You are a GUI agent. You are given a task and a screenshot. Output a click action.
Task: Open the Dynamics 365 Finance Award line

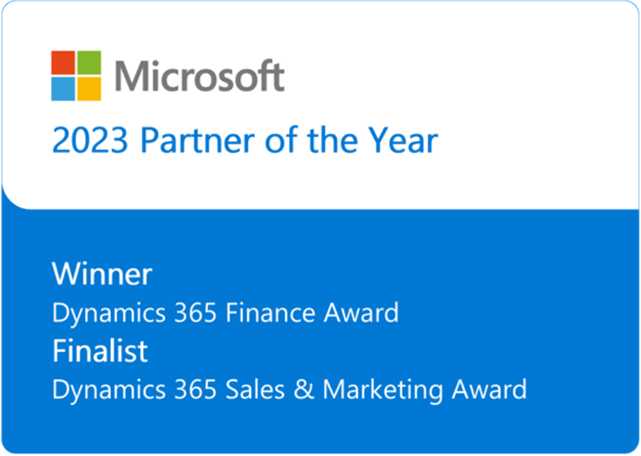click(225, 312)
